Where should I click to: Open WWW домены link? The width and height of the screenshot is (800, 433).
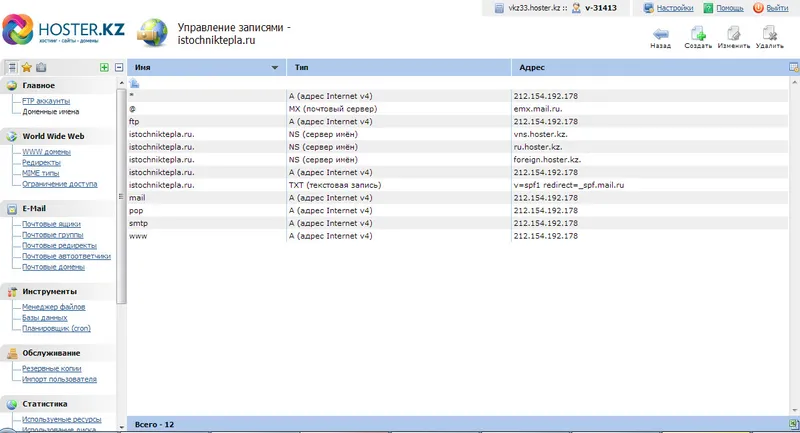[46, 152]
